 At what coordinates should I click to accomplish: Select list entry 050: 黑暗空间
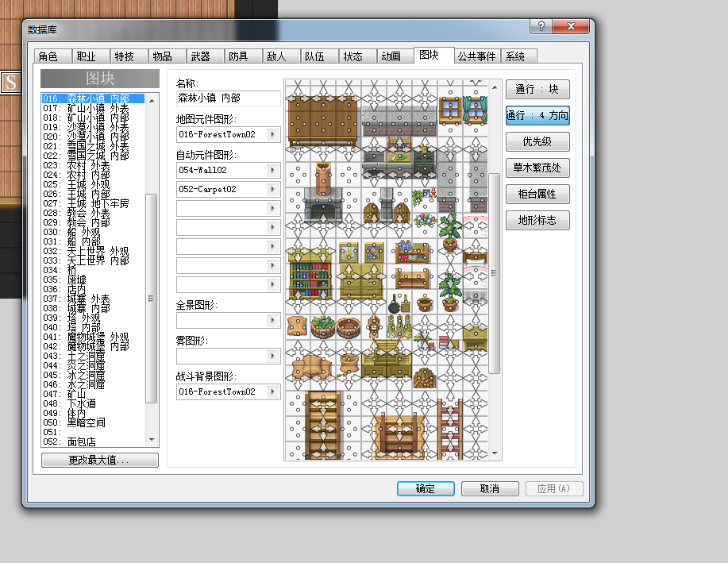tap(93, 422)
